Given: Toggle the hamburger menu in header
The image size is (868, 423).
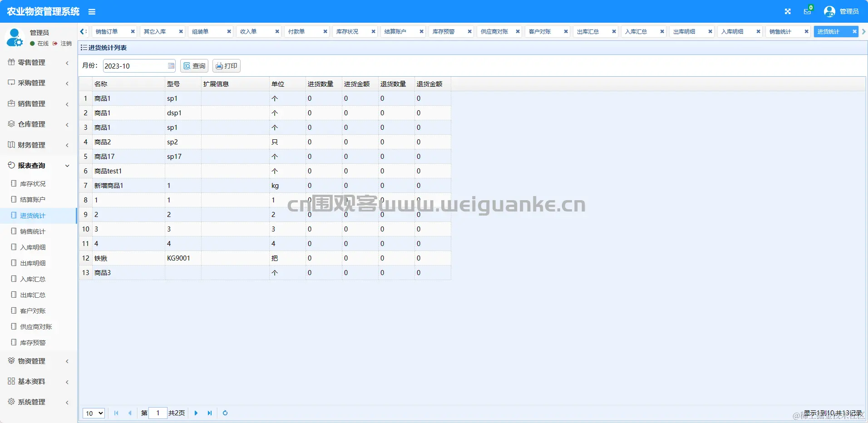Looking at the screenshot, I should point(92,12).
